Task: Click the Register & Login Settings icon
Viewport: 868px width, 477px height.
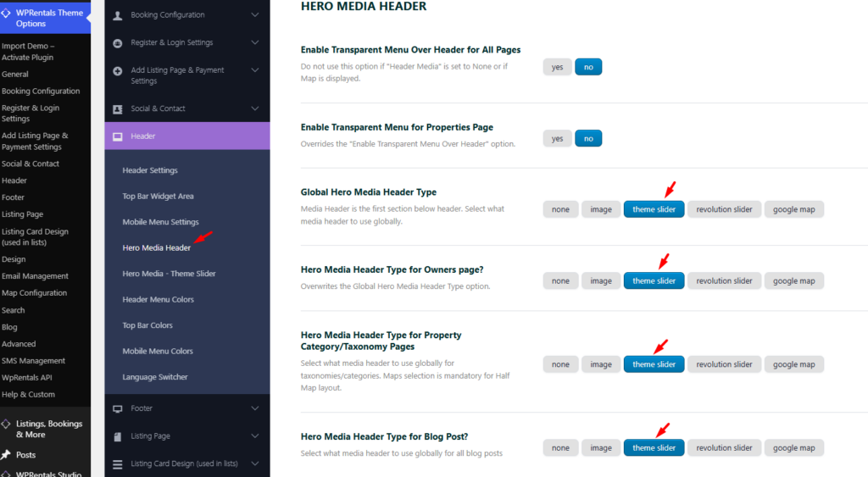Action: (x=117, y=43)
